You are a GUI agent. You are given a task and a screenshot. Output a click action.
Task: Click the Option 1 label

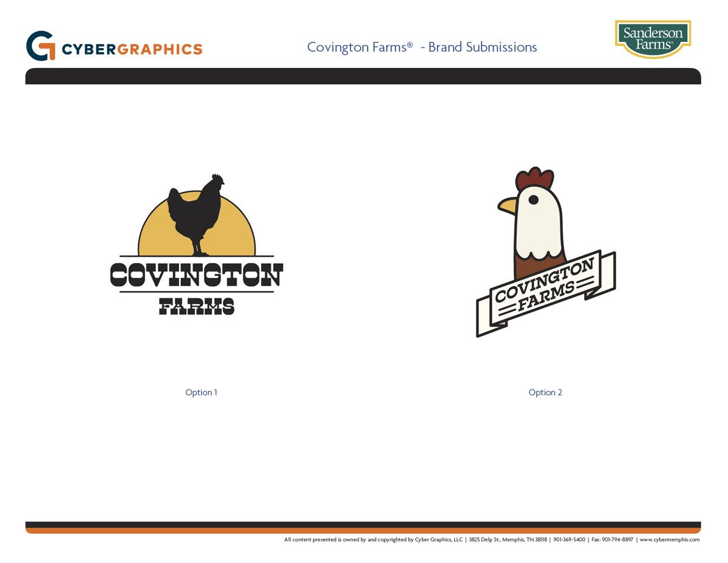201,392
